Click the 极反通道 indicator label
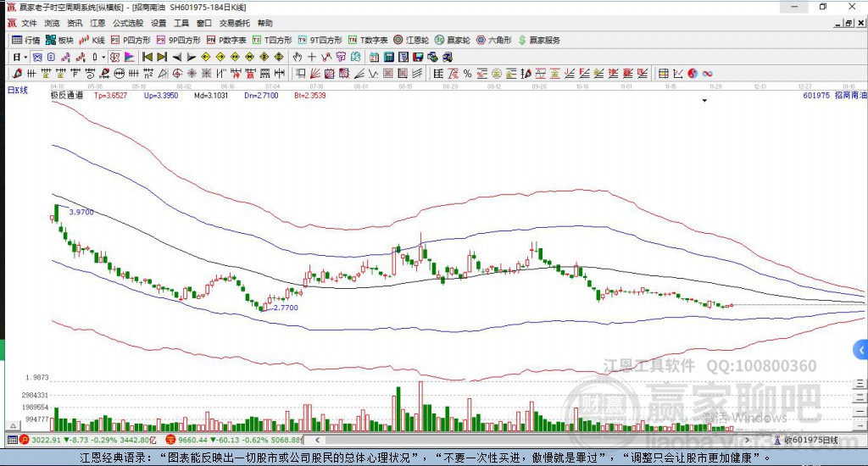The height and width of the screenshot is (466, 868). tap(67, 95)
